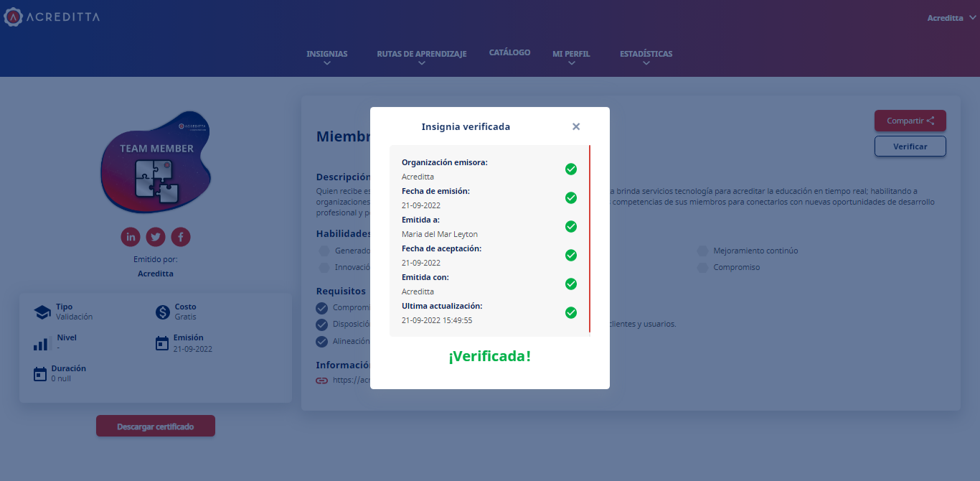This screenshot has width=980, height=481.
Task: Click the Verificar button
Action: 910,146
